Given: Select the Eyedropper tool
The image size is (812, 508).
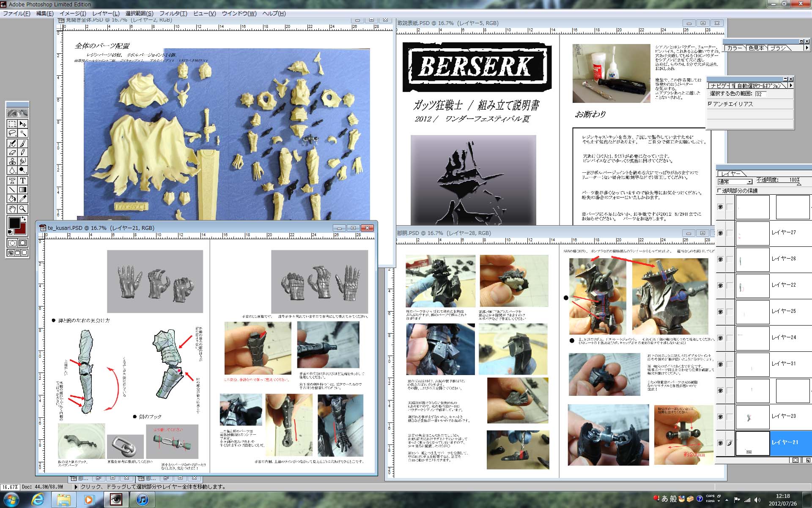Looking at the screenshot, I should [23, 199].
